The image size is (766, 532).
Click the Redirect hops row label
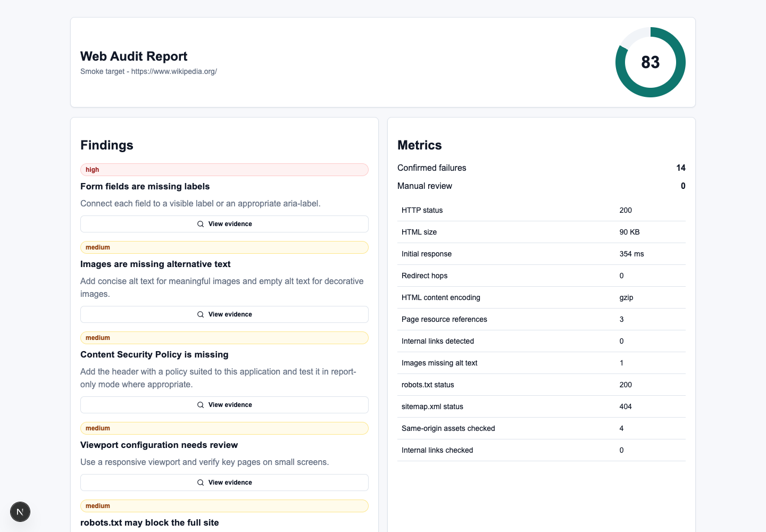coord(424,276)
